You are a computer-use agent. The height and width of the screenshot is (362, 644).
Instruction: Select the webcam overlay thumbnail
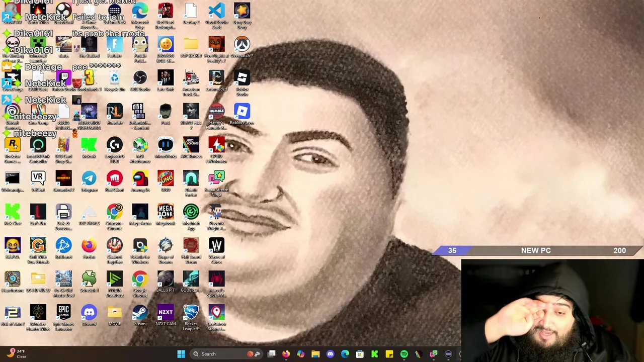click(552, 310)
